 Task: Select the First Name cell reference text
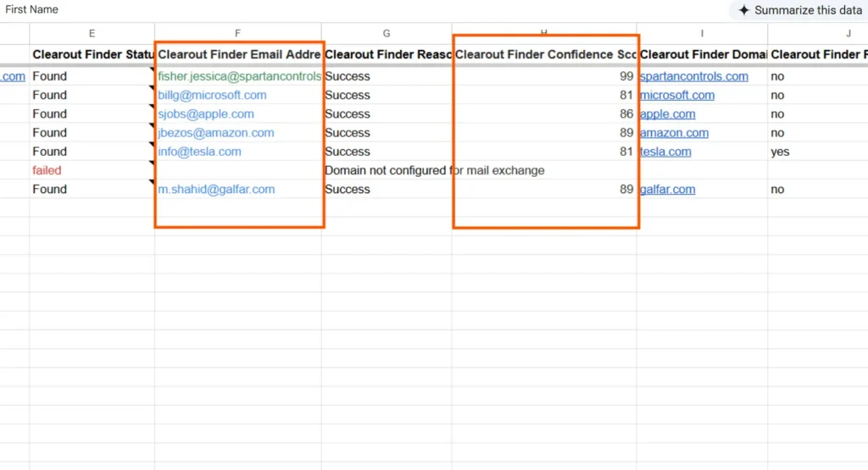[x=31, y=9]
